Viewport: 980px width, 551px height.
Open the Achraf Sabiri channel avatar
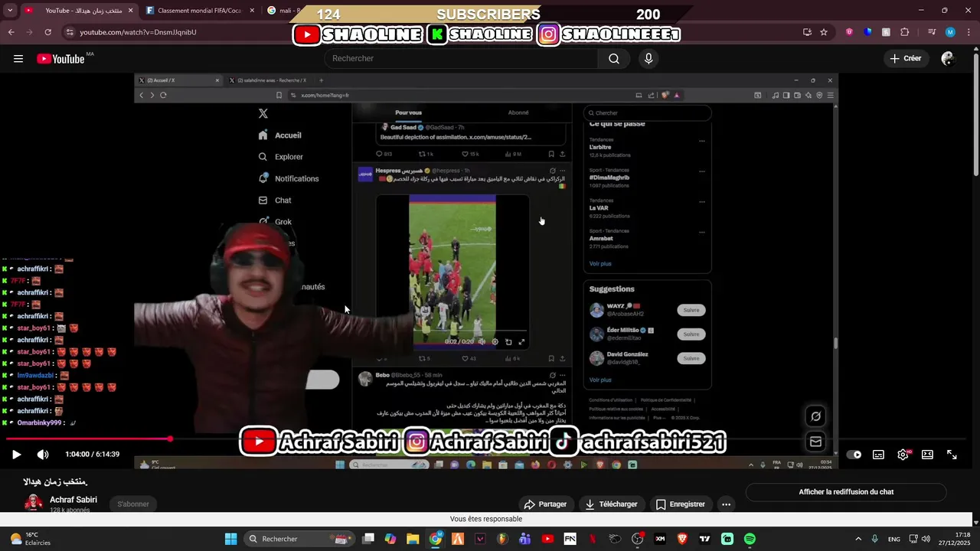[34, 503]
